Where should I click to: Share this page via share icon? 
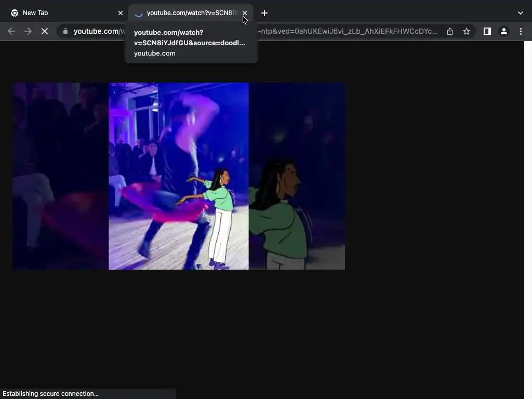coord(450,31)
